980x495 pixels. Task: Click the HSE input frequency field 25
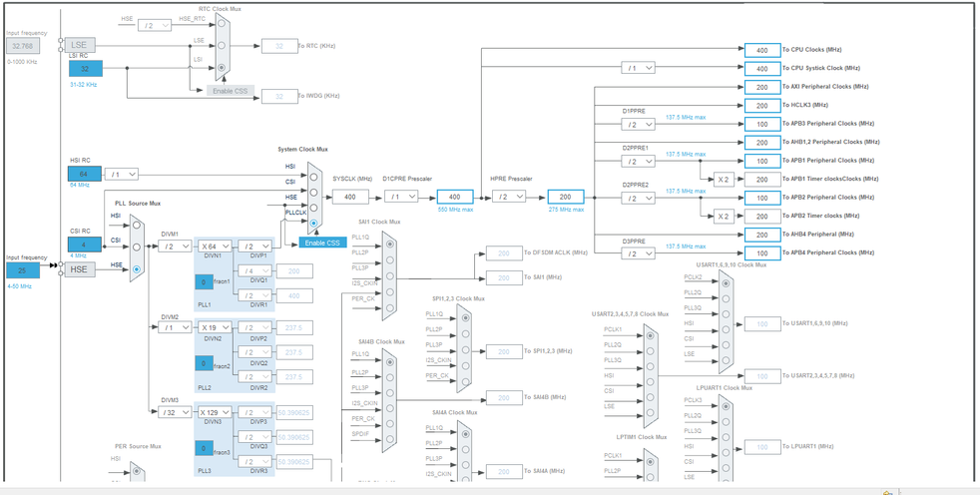click(23, 269)
